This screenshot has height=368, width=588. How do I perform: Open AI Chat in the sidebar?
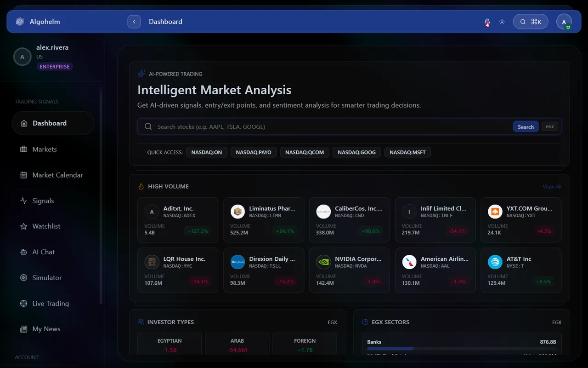pyautogui.click(x=53, y=252)
